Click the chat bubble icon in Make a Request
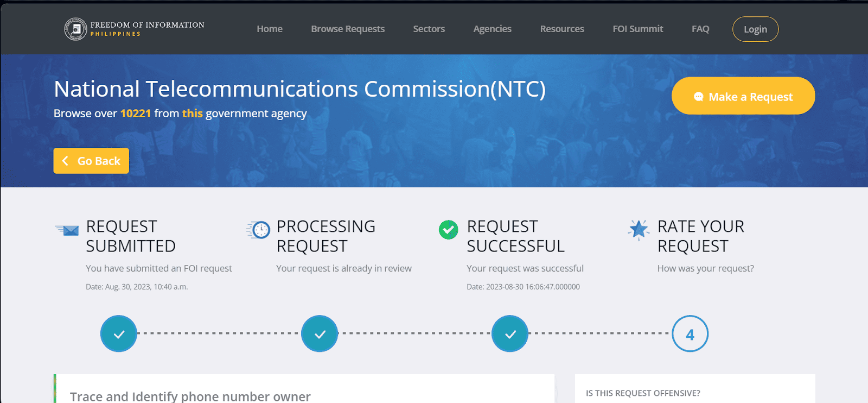This screenshot has width=868, height=403. [x=698, y=97]
